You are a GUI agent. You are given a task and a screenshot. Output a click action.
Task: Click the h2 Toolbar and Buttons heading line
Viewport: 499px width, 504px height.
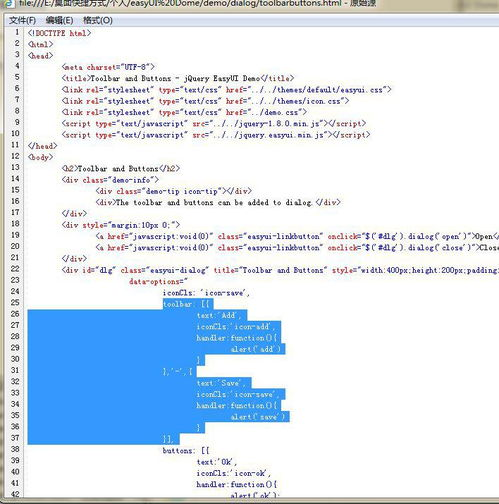[121, 168]
